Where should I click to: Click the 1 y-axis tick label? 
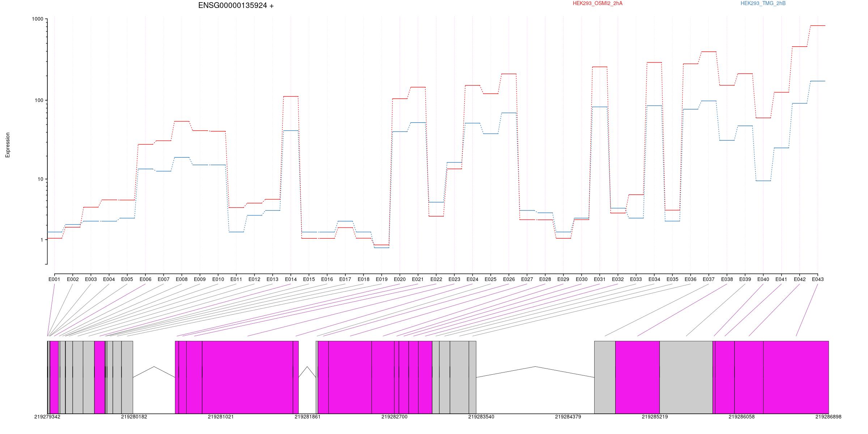(42, 240)
